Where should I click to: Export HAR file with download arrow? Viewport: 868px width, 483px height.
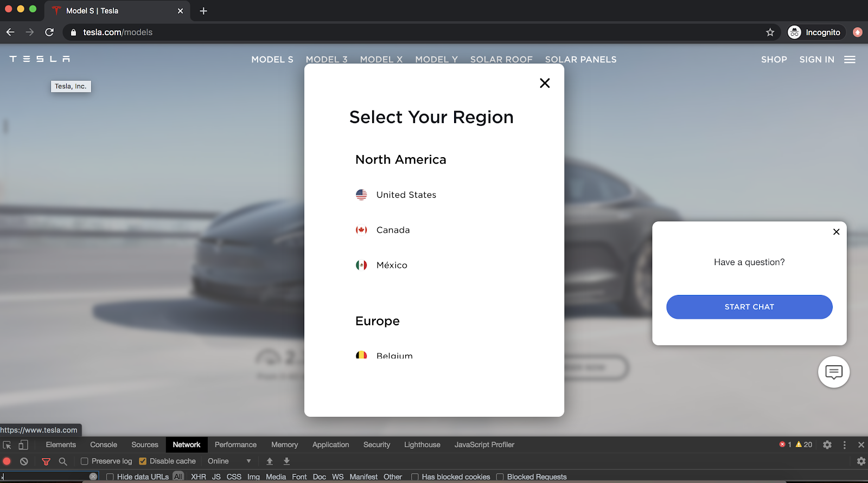287,461
